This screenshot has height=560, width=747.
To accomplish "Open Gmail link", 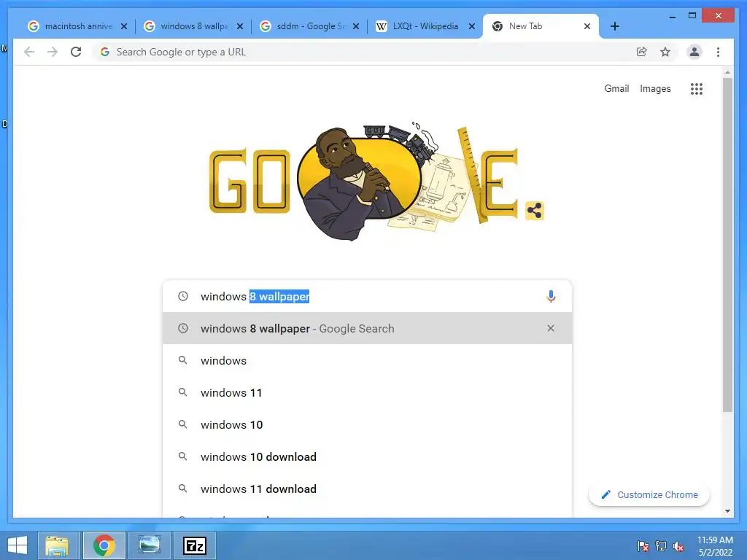I will 616,88.
